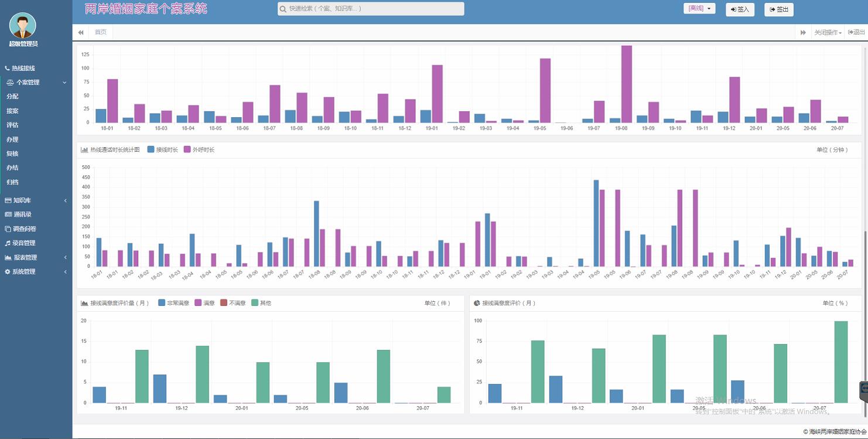Select 评估 in the sidebar menu

point(12,125)
